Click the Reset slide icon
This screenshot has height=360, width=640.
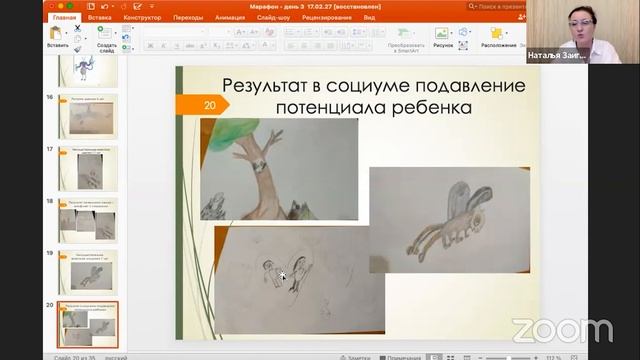(126, 38)
